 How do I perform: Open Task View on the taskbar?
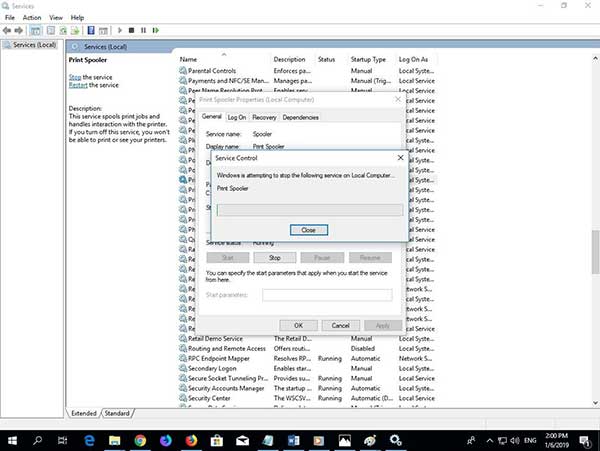pyautogui.click(x=62, y=441)
